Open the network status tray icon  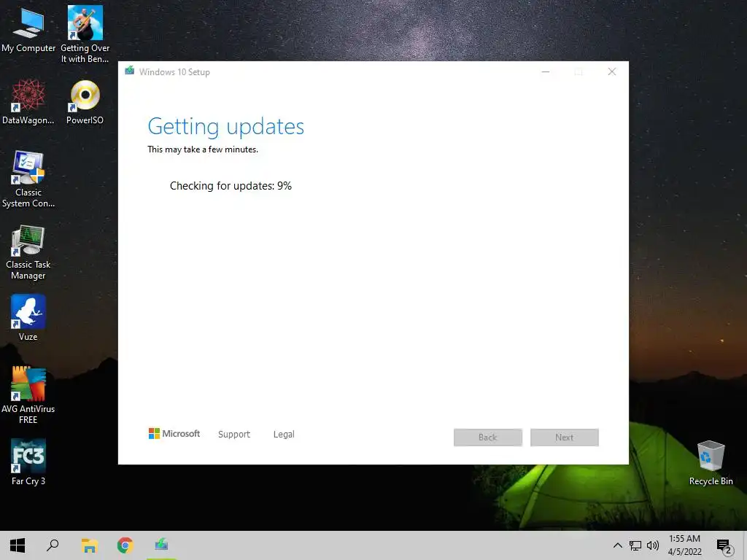click(635, 545)
